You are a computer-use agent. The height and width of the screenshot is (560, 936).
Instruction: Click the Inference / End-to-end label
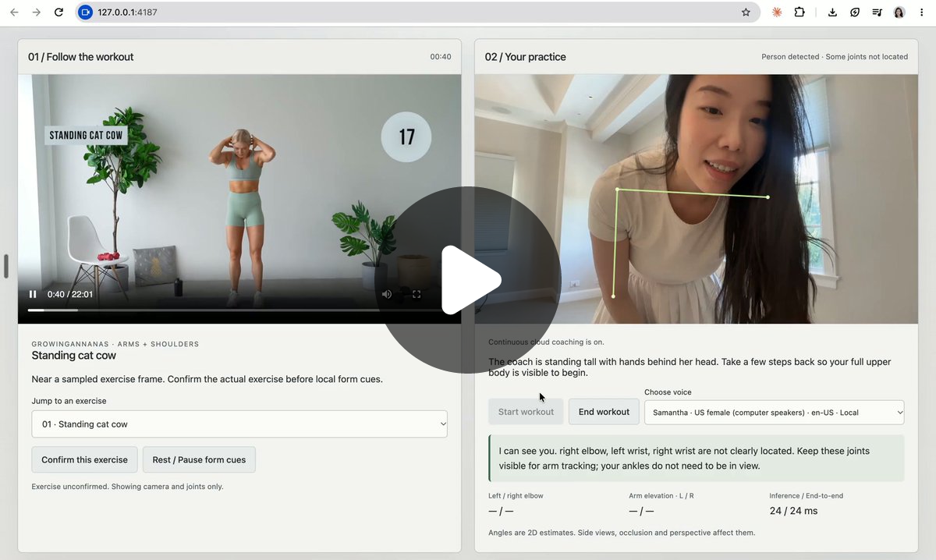point(807,496)
